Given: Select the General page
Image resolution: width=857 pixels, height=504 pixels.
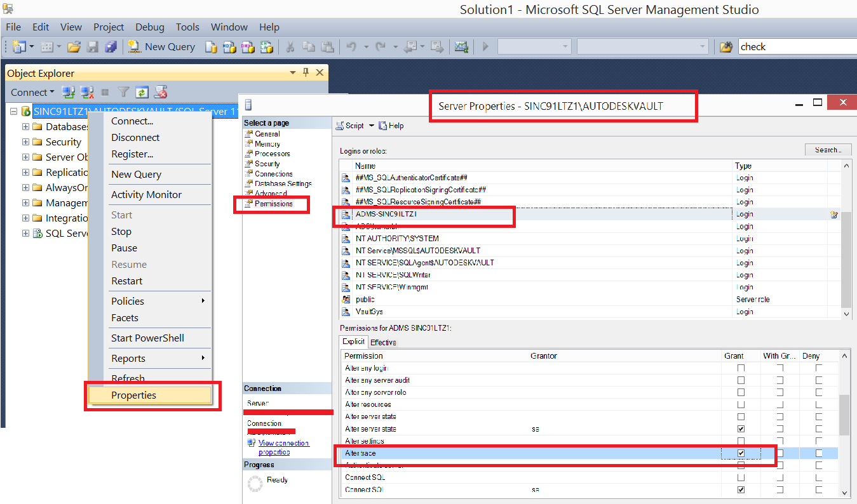Looking at the screenshot, I should click(267, 134).
